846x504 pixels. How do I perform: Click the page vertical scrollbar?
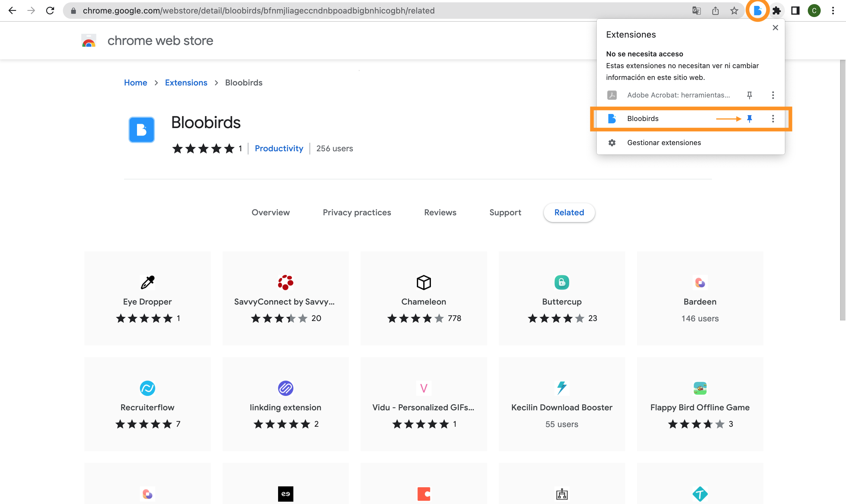[842, 190]
